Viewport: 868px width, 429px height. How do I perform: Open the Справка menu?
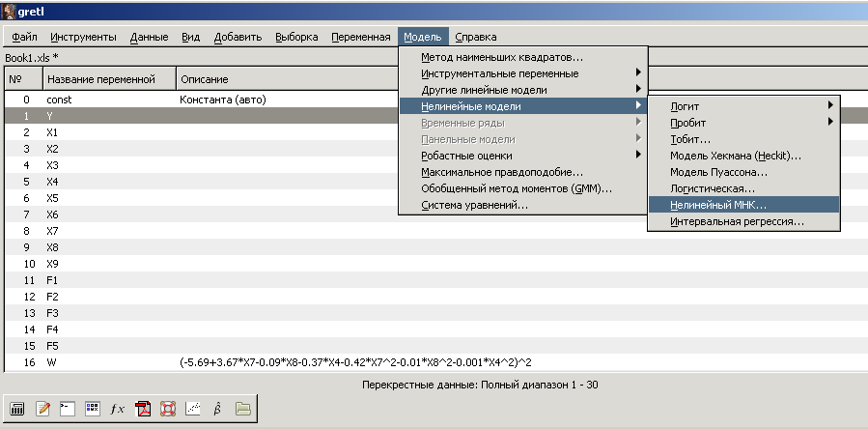476,37
